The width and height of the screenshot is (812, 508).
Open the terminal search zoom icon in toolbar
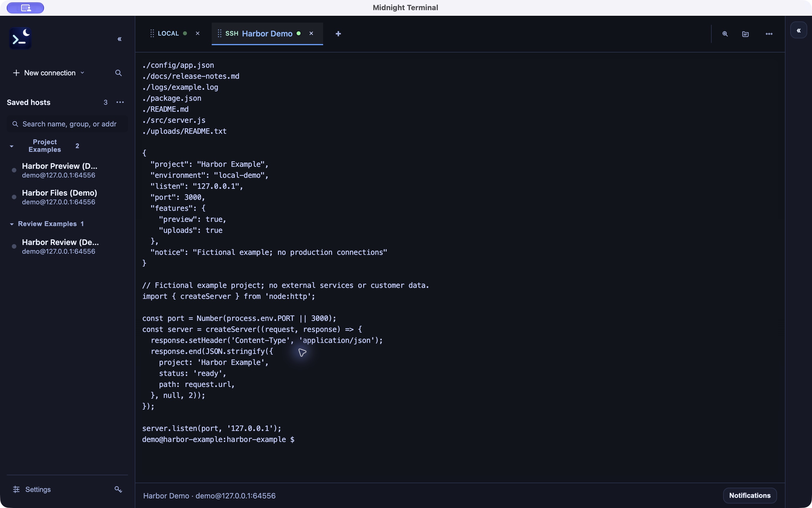tap(725, 34)
